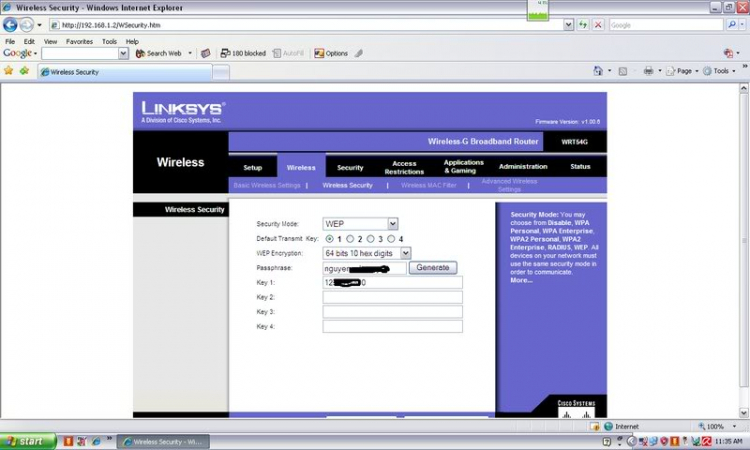The width and height of the screenshot is (750, 450).
Task: Click the Generate passphrase button
Action: pyautogui.click(x=432, y=267)
